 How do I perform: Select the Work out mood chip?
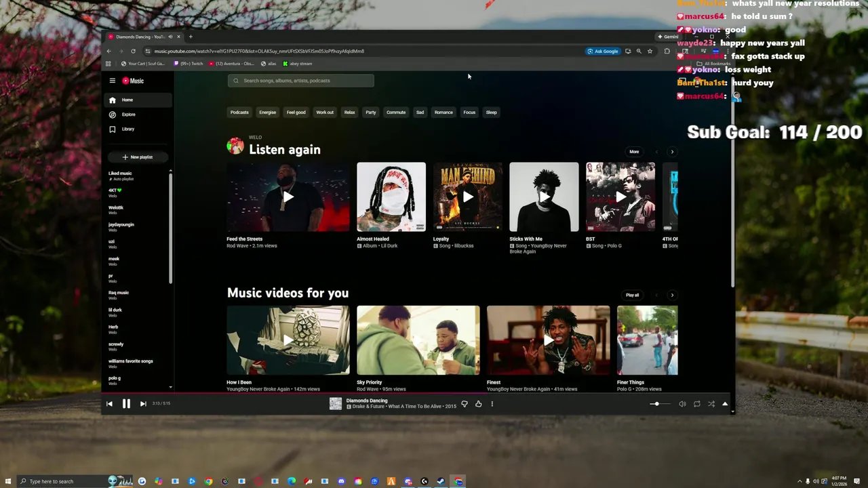(325, 113)
